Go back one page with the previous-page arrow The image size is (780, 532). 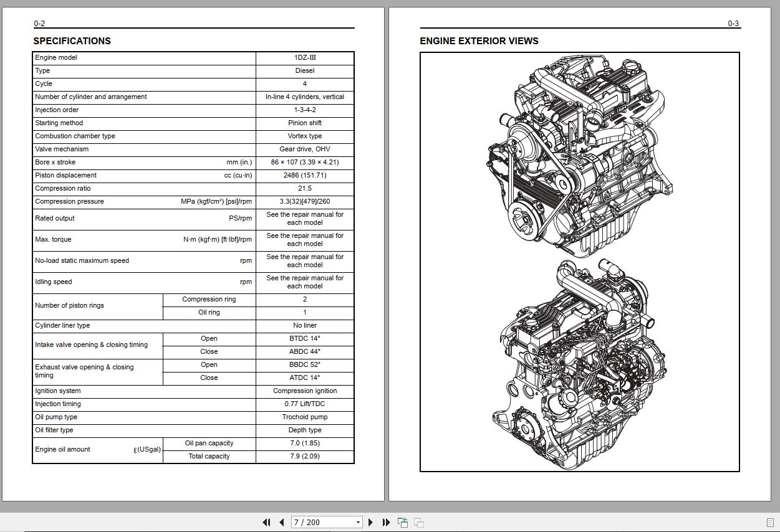coord(282,522)
